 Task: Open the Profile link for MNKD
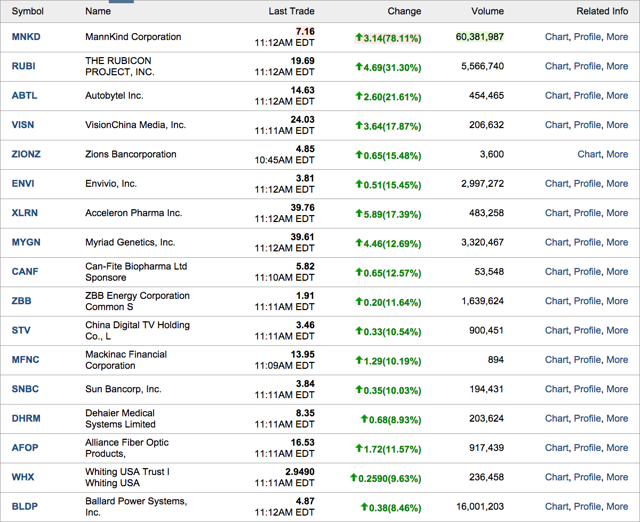tap(587, 37)
